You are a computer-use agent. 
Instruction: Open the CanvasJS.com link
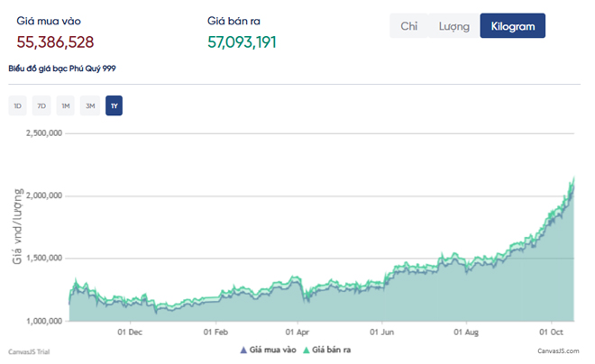(557, 350)
